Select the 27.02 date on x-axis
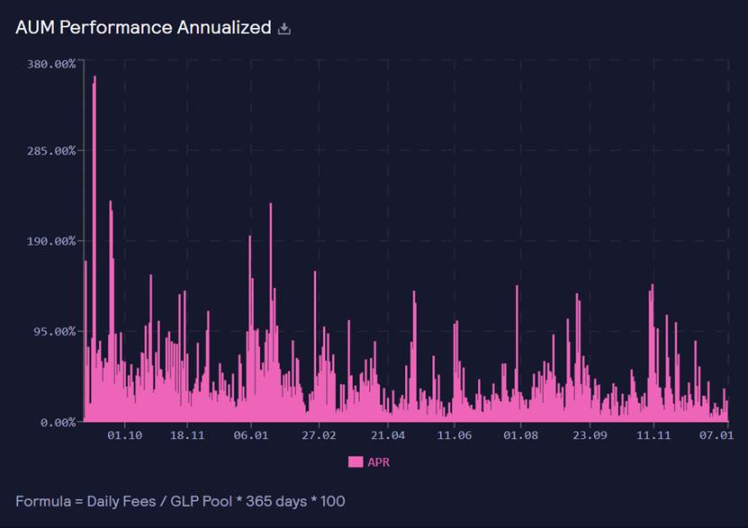 coord(319,435)
